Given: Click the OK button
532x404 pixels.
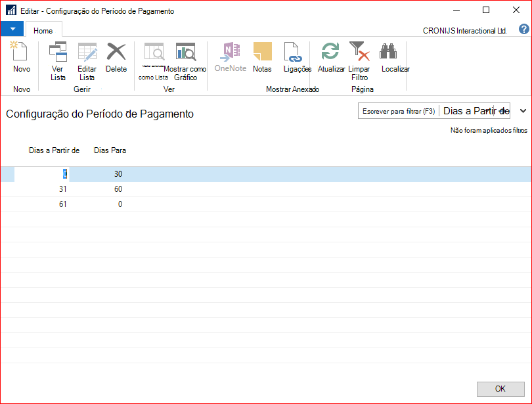Looking at the screenshot, I should pyautogui.click(x=500, y=389).
